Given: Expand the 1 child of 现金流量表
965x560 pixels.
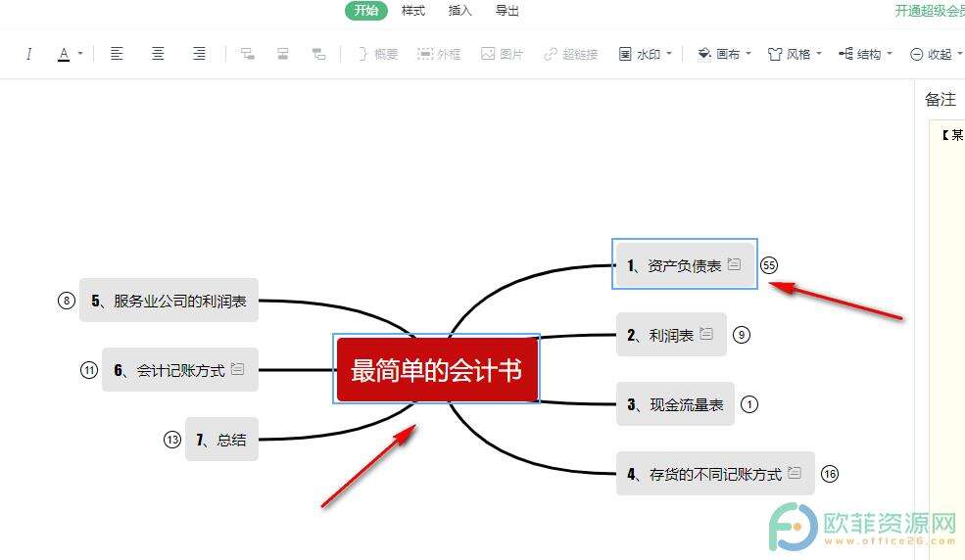Looking at the screenshot, I should pyautogui.click(x=749, y=404).
